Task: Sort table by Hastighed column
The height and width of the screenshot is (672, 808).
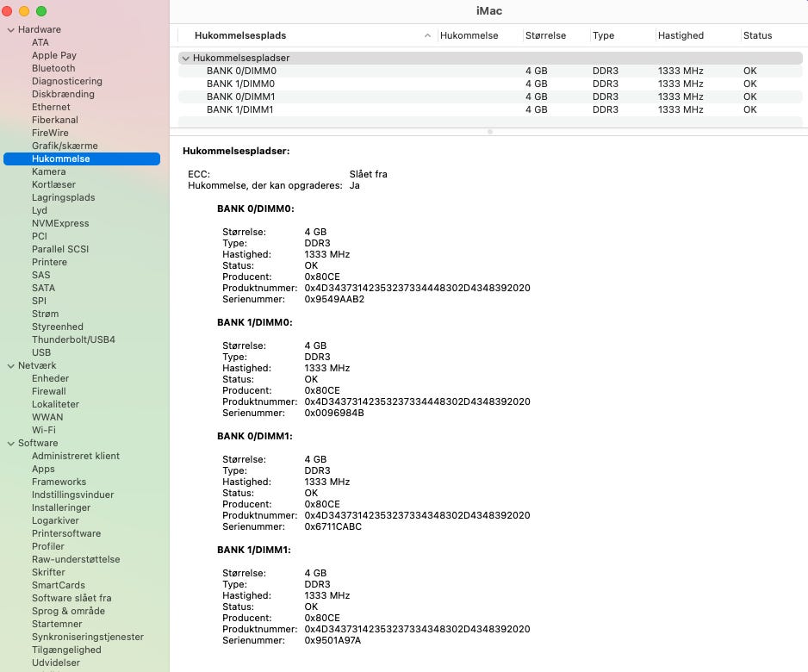Action: 681,35
